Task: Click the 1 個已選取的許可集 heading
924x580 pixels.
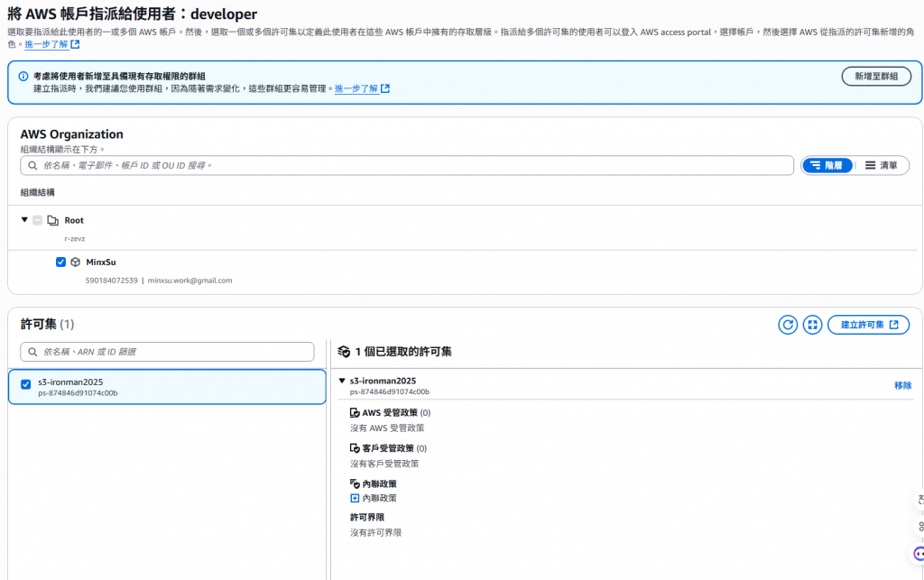Action: (x=403, y=352)
